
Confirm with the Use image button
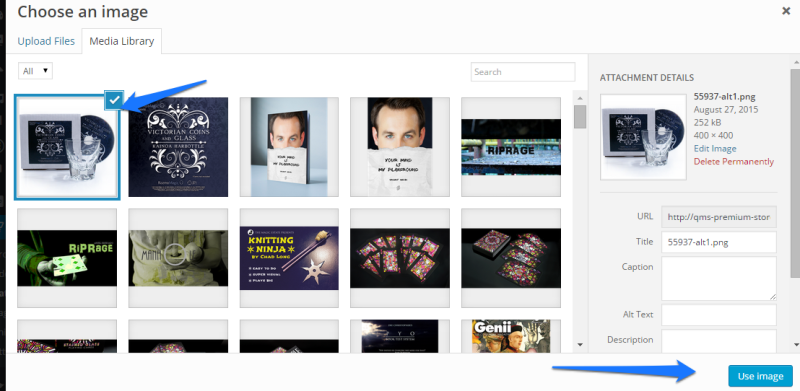(x=760, y=376)
